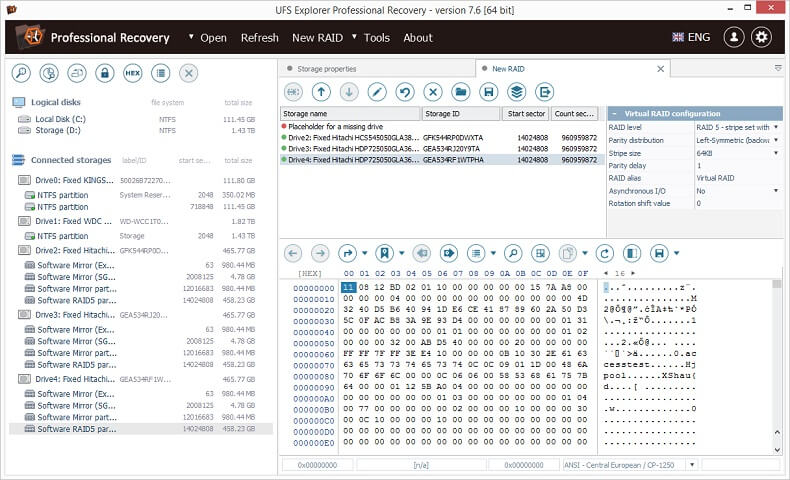
Task: Select Local Disk (C:) in logical disks
Action: pos(59,119)
